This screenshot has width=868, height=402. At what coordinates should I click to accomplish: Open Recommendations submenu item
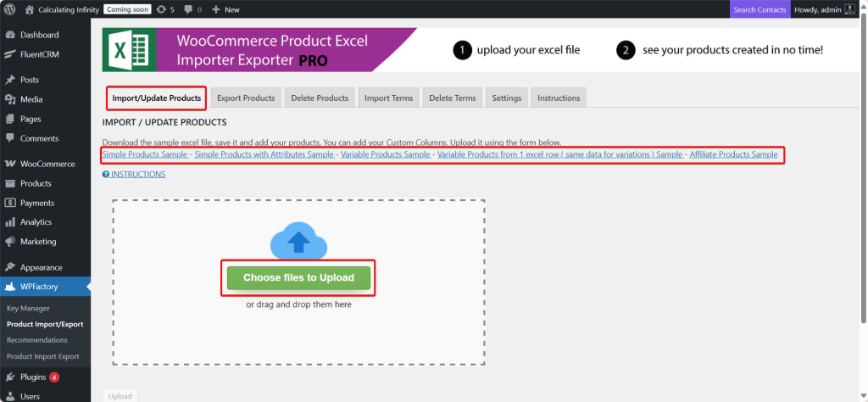[37, 340]
